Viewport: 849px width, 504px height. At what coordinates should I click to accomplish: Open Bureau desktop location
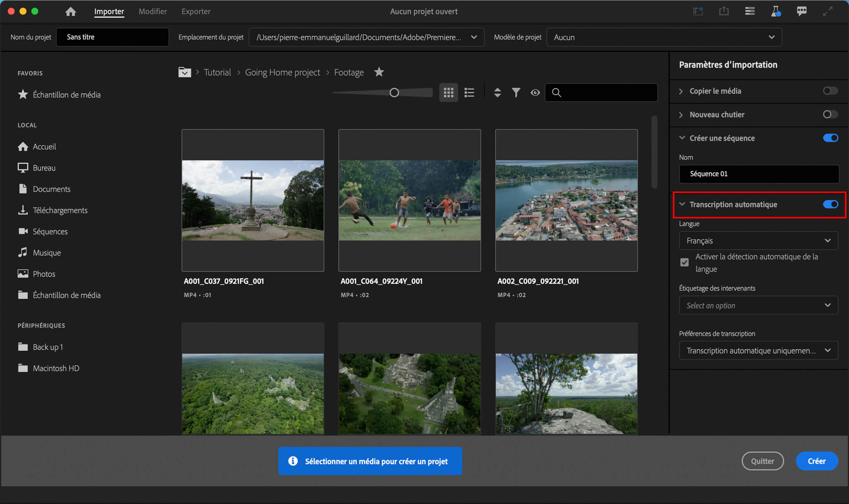[36, 168]
